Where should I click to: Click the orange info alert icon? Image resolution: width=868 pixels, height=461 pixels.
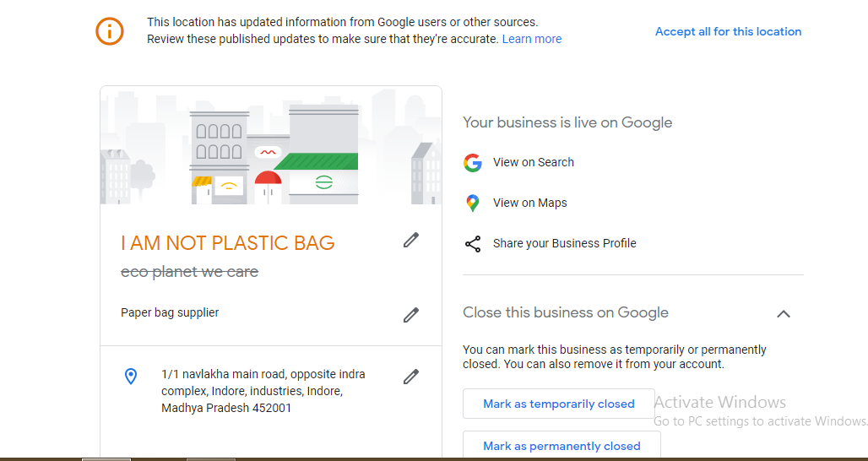pos(110,31)
